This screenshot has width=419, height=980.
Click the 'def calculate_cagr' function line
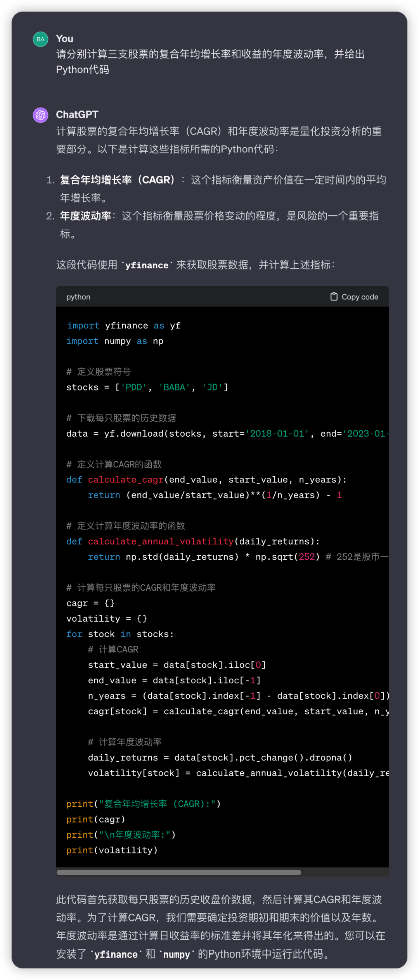pyautogui.click(x=206, y=480)
